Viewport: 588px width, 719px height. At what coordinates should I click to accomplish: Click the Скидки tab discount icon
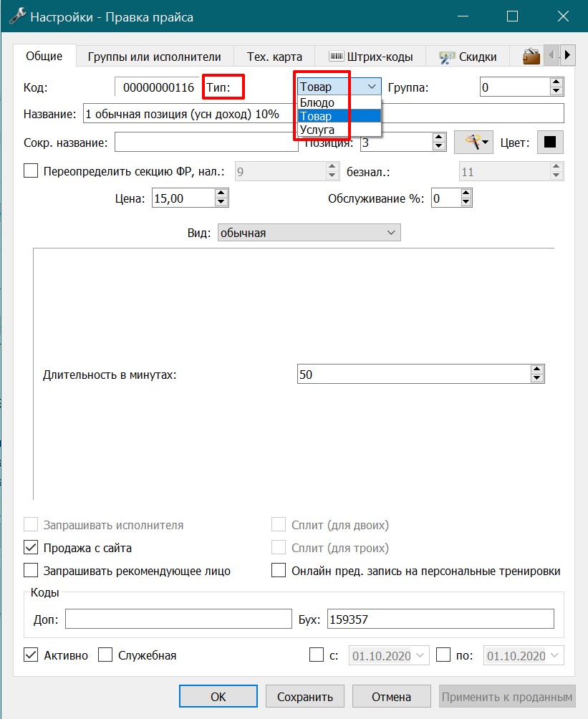pos(447,57)
